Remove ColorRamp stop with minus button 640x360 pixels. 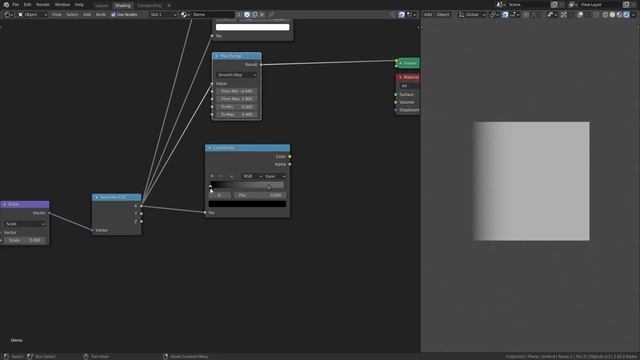(221, 176)
